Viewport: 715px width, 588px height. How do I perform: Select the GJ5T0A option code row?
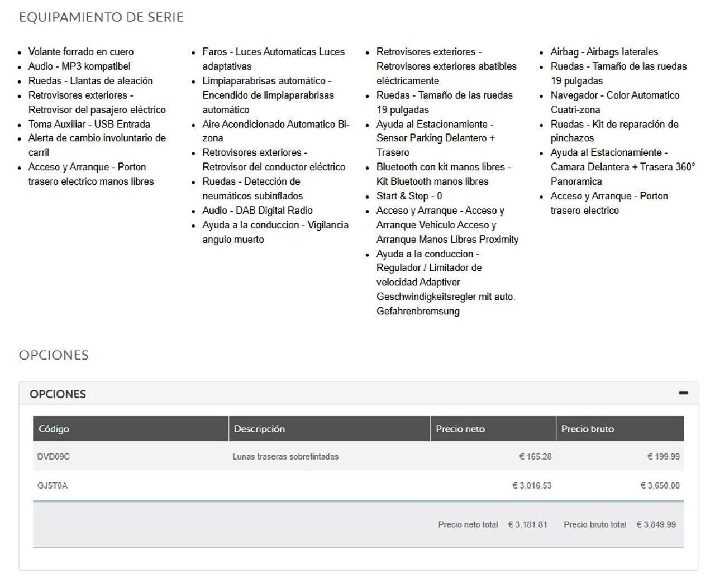[358, 485]
